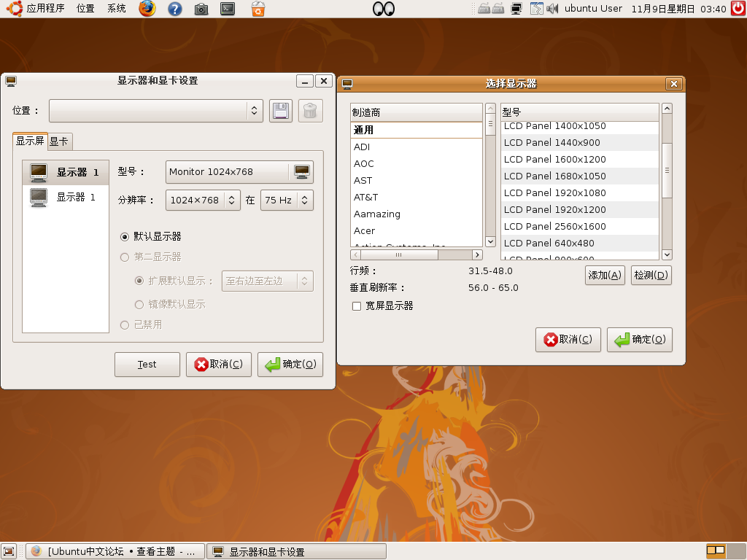Launch Firefox from the top panel
This screenshot has height=560, width=747.
tap(147, 9)
